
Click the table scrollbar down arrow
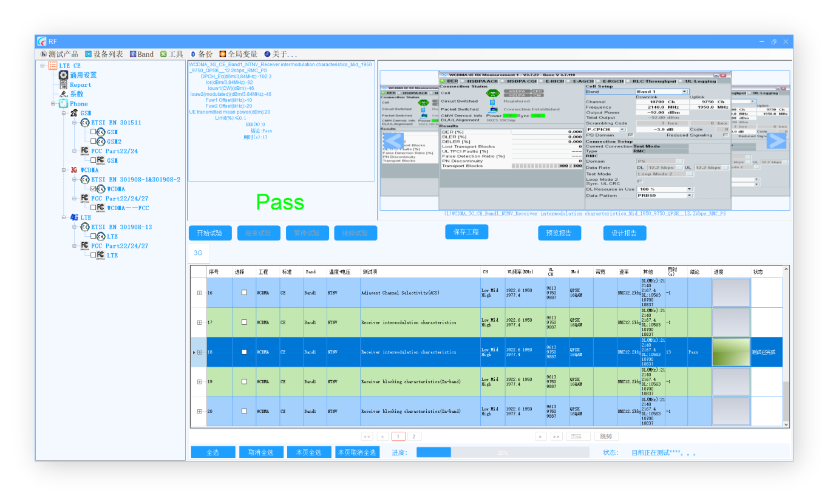(786, 424)
